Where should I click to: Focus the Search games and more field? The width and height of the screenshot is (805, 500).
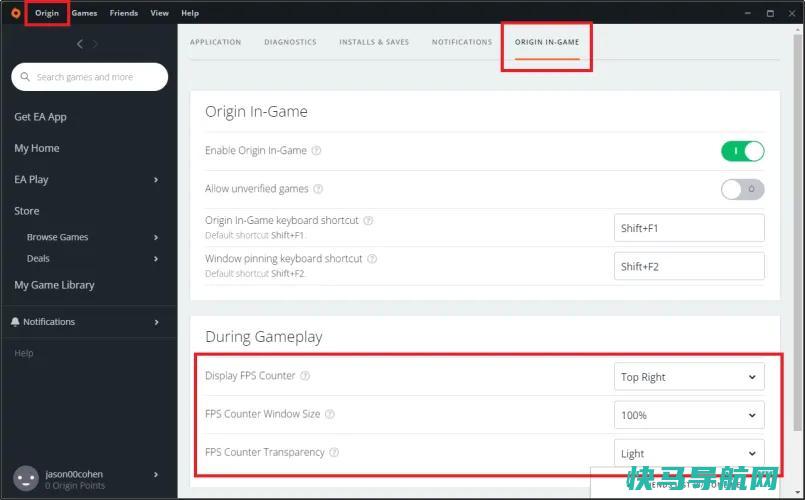pos(89,76)
